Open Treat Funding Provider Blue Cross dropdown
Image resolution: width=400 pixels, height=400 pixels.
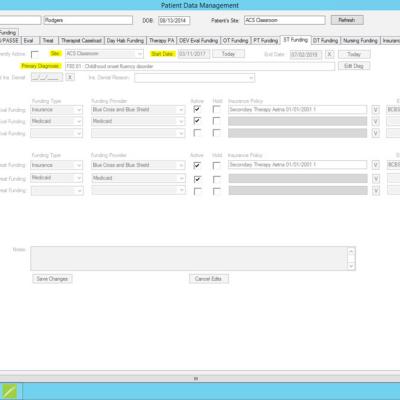138,165
